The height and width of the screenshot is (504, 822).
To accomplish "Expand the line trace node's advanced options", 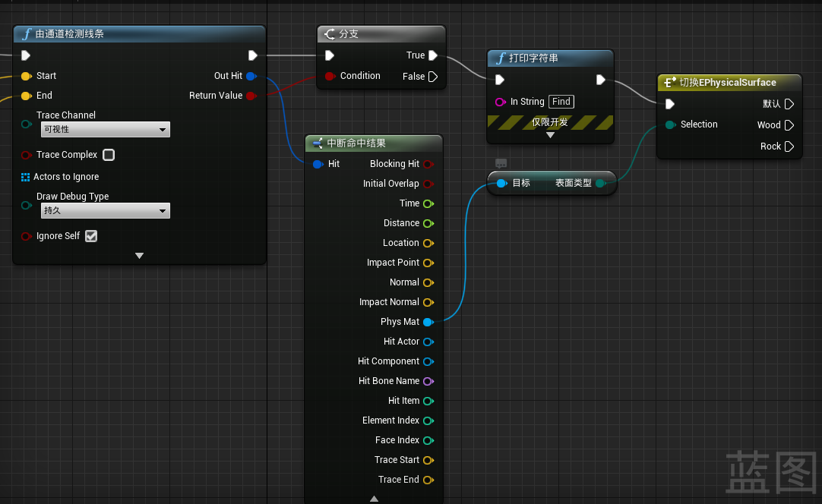I will point(139,256).
